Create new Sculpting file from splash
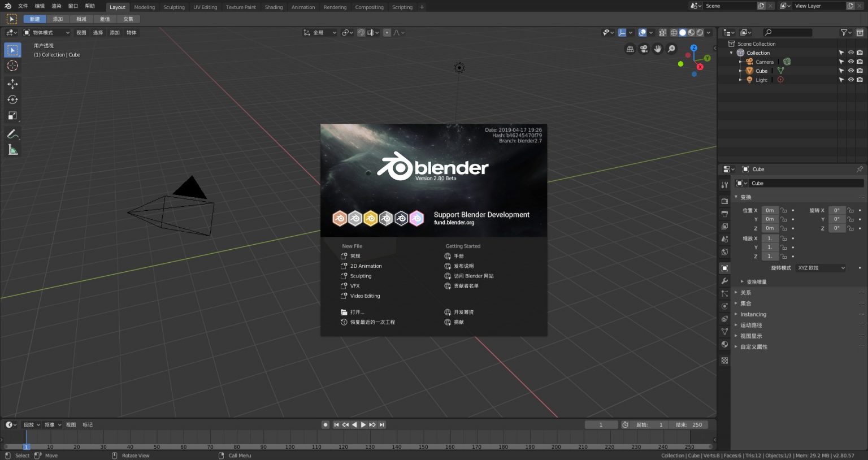868x460 pixels. coord(356,276)
